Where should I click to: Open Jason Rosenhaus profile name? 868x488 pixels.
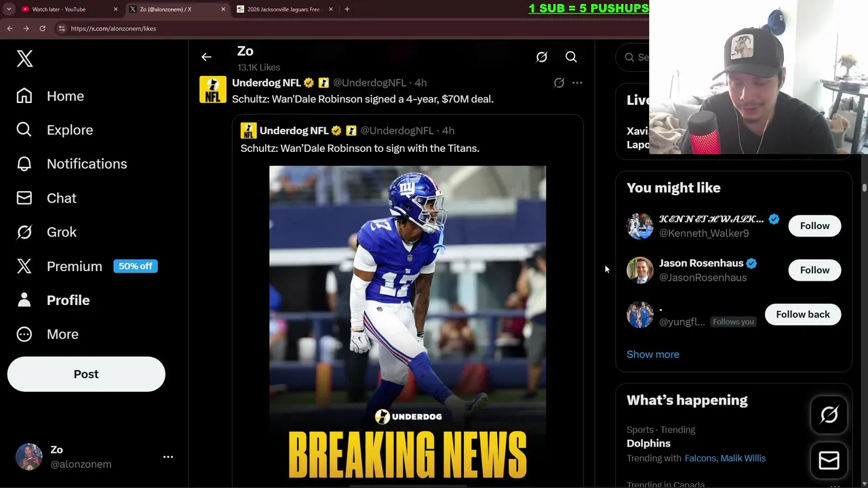701,263
